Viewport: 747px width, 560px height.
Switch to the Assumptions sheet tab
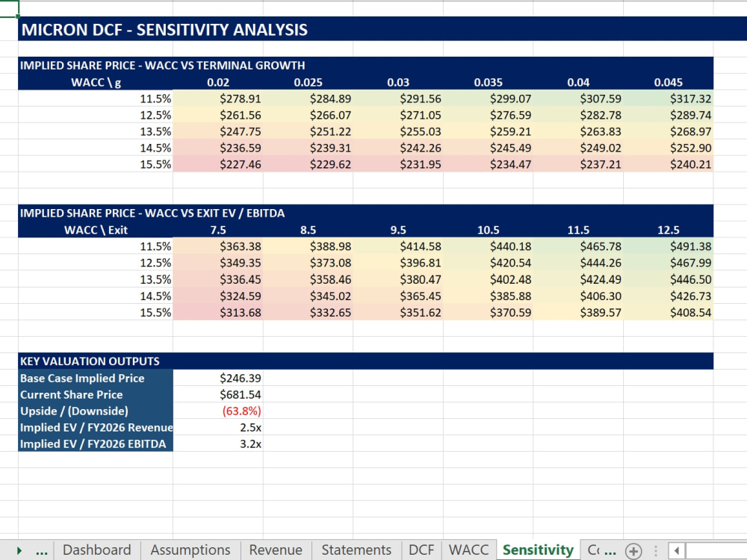click(x=190, y=550)
